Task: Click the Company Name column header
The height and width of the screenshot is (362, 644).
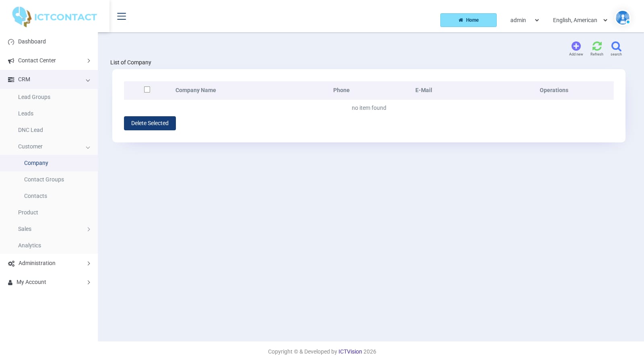Action: (x=196, y=90)
